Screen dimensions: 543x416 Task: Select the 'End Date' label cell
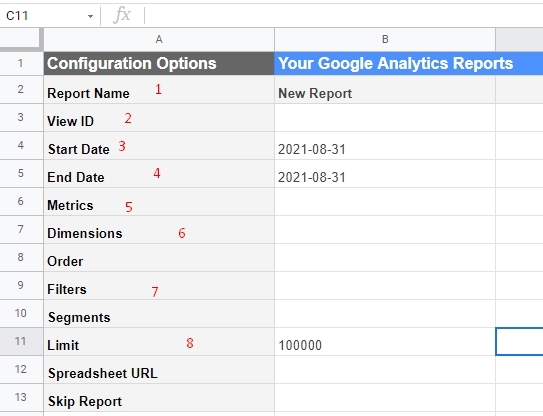[x=159, y=174]
